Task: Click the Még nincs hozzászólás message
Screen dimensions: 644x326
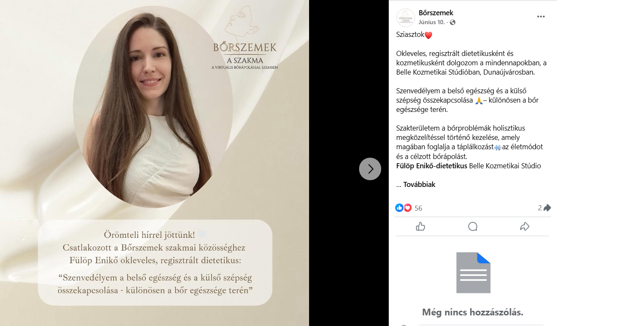Action: pos(473,312)
